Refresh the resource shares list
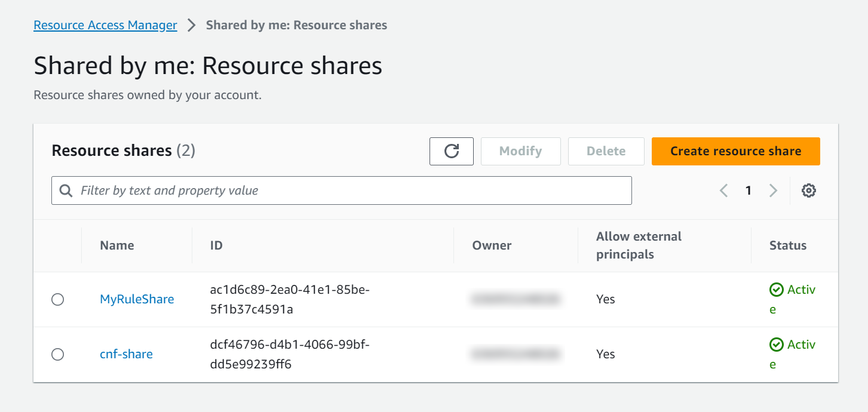 (451, 151)
